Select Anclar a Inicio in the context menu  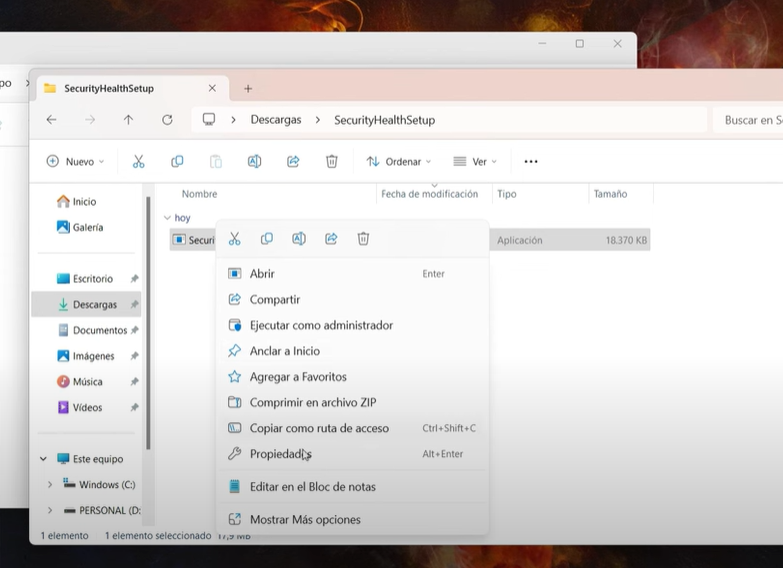[352, 351]
